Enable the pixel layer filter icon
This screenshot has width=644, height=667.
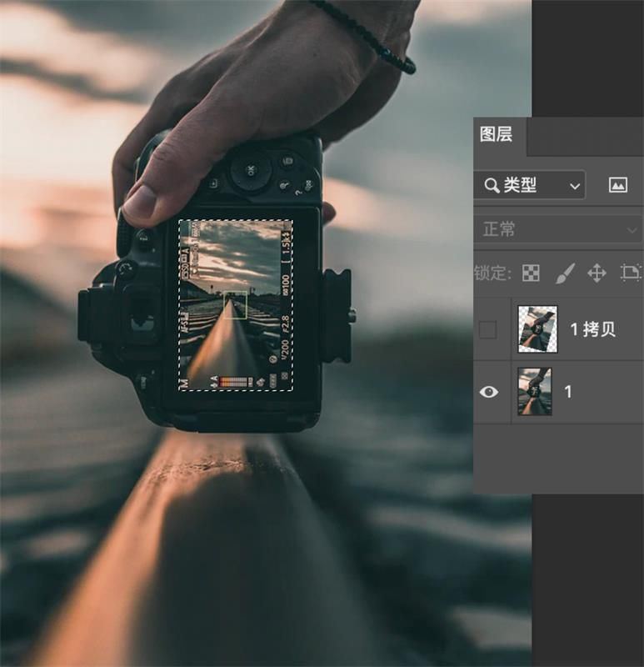pyautogui.click(x=617, y=185)
